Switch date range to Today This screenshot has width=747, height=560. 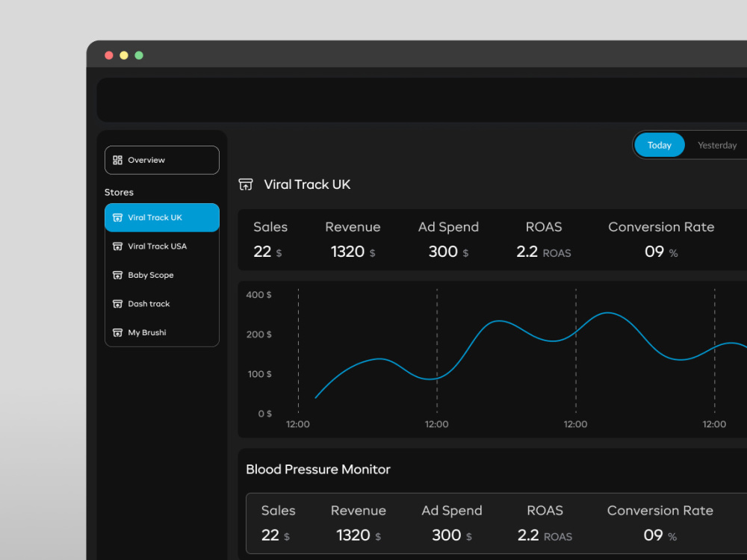[x=660, y=146]
